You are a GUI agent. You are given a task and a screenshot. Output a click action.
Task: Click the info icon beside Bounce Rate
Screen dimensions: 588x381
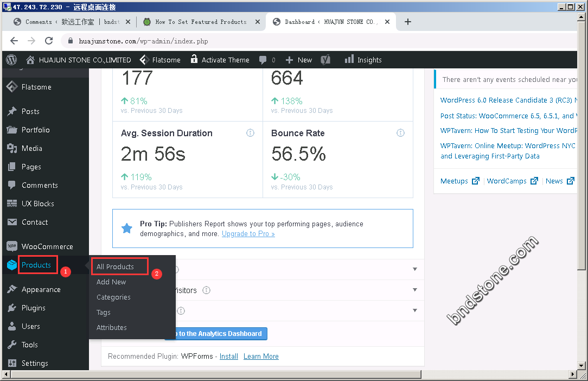coord(400,133)
